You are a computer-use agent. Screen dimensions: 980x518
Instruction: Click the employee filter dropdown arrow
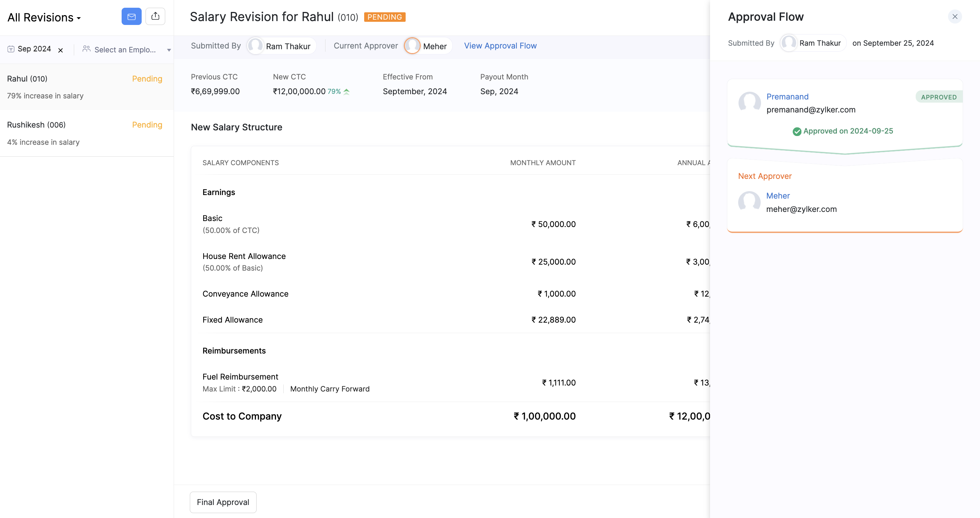tap(169, 50)
